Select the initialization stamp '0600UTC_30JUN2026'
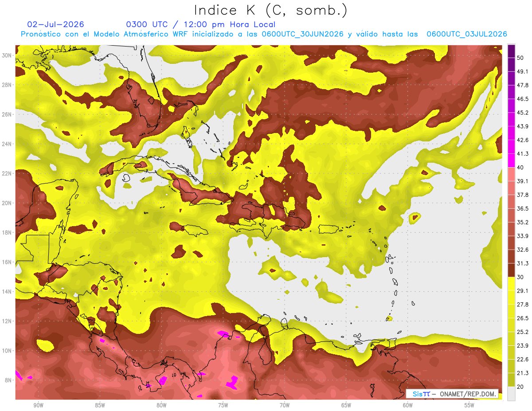The height and width of the screenshot is (411, 532). pos(302,34)
